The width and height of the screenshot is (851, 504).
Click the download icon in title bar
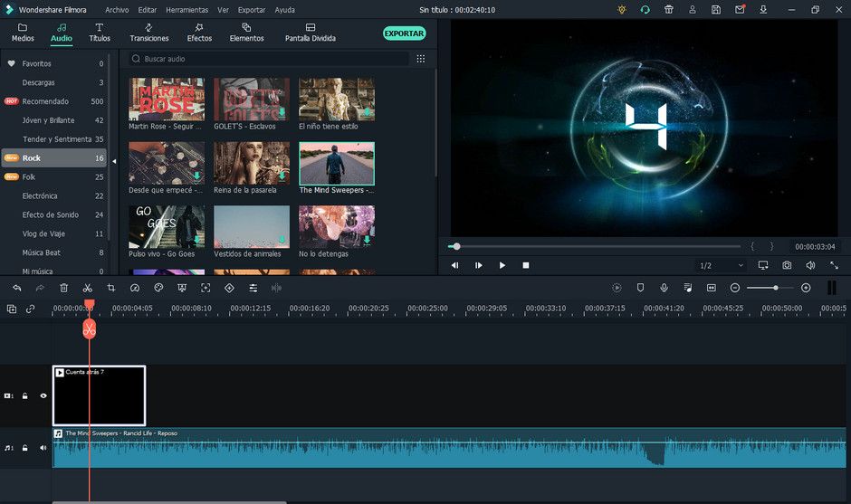[763, 10]
